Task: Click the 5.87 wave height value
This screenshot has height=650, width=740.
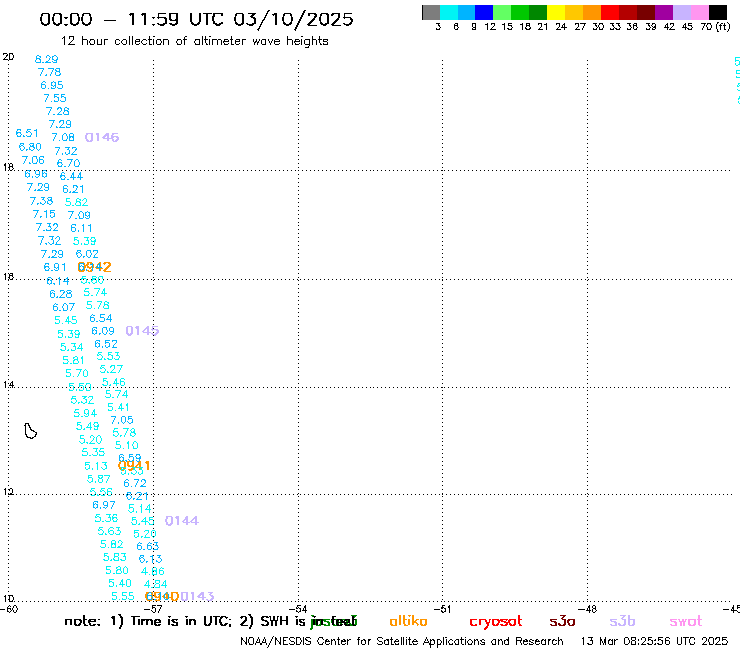Action: click(99, 479)
